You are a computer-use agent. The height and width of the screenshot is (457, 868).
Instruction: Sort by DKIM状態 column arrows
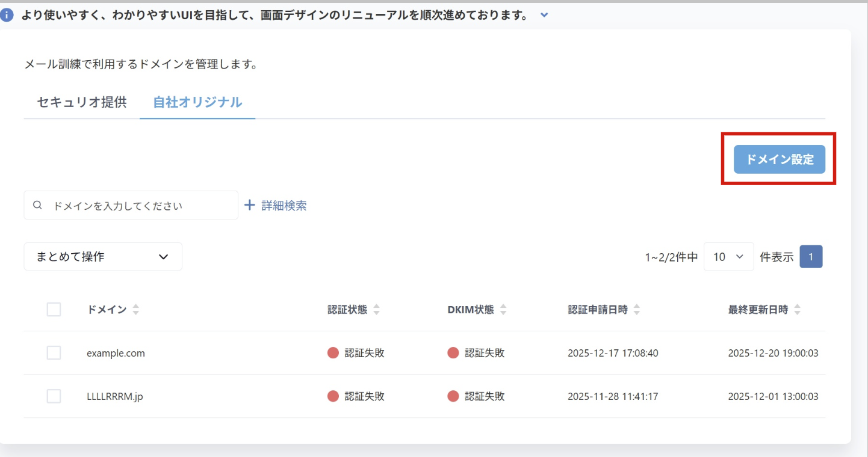tap(503, 310)
